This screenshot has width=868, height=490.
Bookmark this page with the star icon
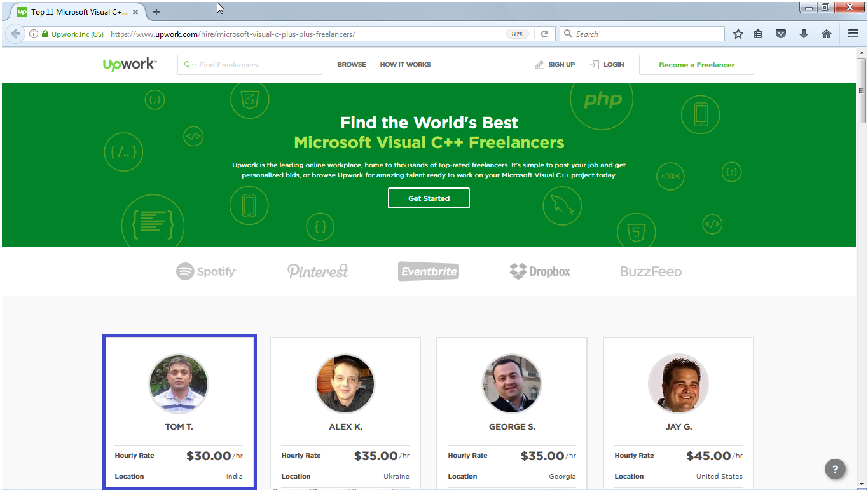pyautogui.click(x=738, y=34)
